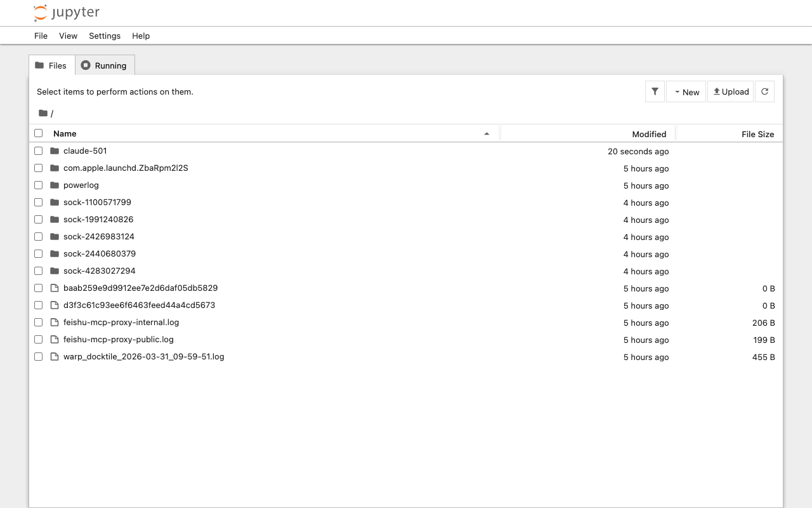The width and height of the screenshot is (812, 508).
Task: Click the home folder breadcrumb icon
Action: coord(42,112)
